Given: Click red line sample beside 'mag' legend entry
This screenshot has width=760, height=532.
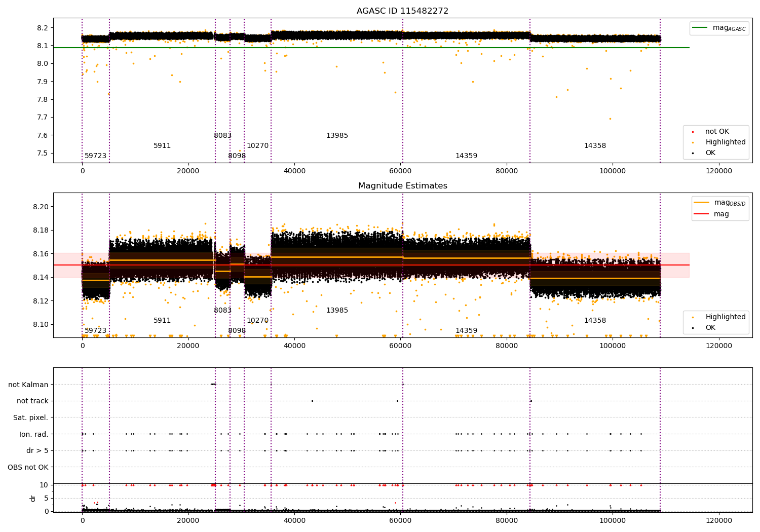Looking at the screenshot, I should point(702,214).
